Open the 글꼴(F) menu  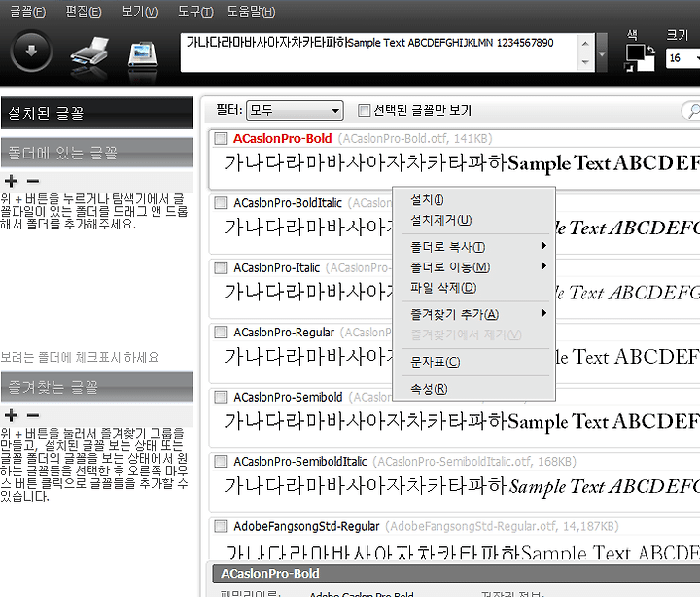pyautogui.click(x=27, y=11)
